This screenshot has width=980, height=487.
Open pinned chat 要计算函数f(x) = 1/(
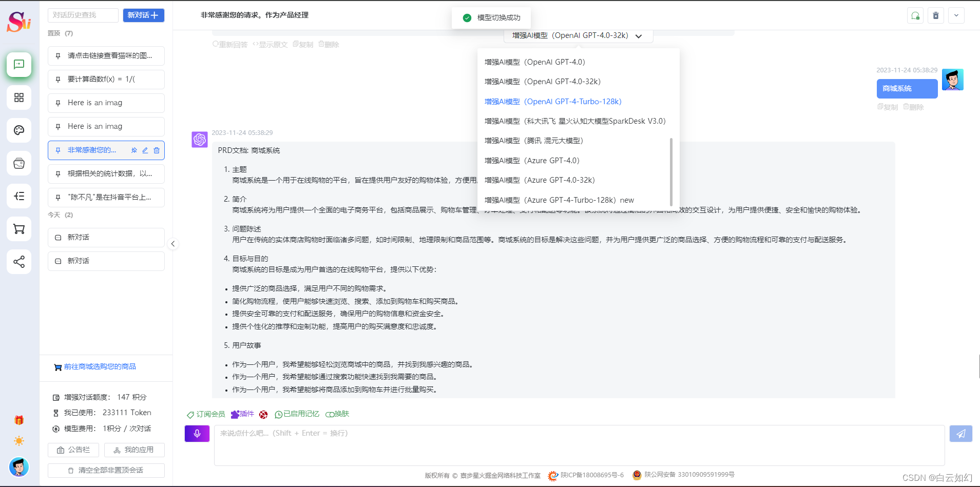point(106,80)
